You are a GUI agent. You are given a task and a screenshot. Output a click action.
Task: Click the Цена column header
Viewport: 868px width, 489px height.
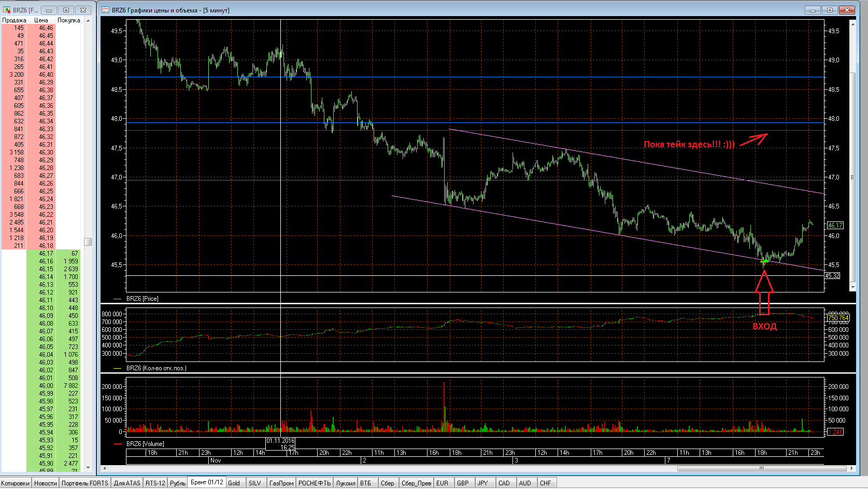41,20
